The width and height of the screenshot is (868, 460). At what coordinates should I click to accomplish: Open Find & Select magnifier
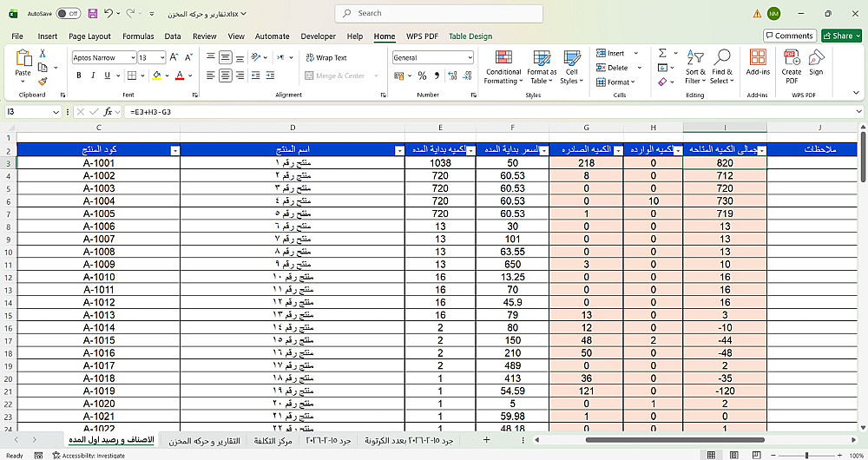[722, 68]
